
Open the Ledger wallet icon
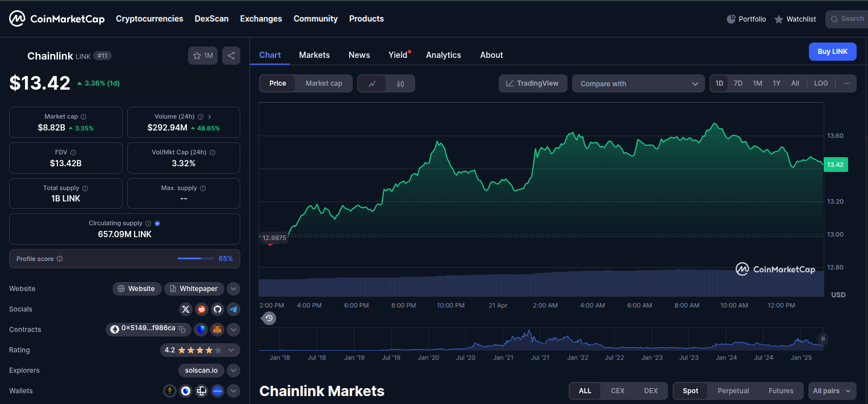coord(202,391)
